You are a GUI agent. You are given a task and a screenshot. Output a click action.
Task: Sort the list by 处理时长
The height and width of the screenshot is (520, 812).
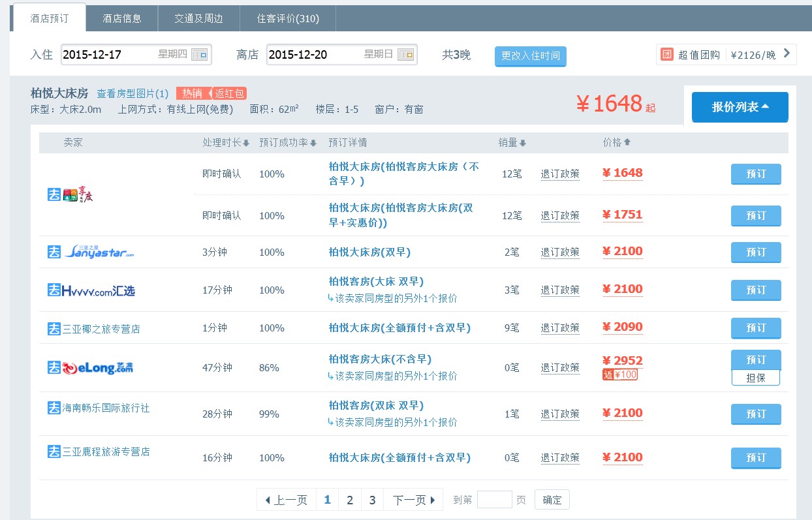coord(225,143)
